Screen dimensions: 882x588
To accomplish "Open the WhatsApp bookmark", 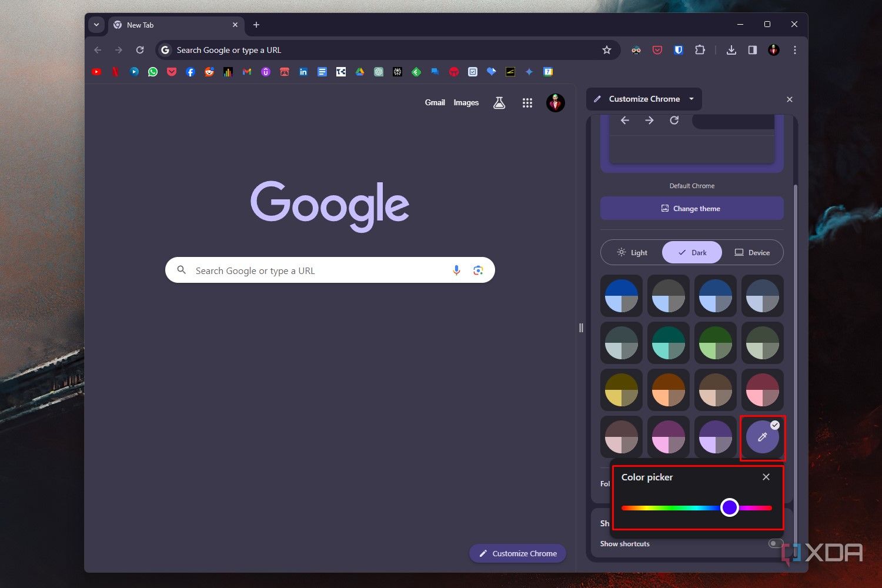I will 153,71.
